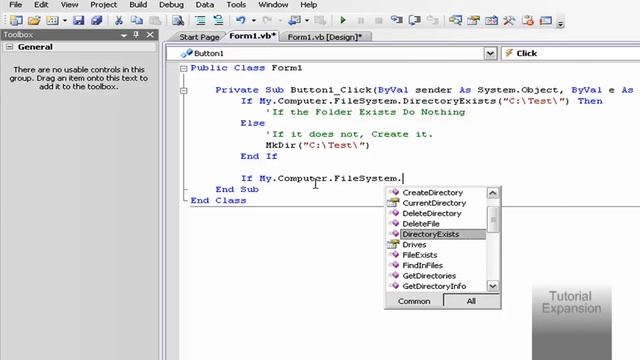The image size is (640, 360).
Task: Open the Click method name combo box
Action: tap(570, 53)
